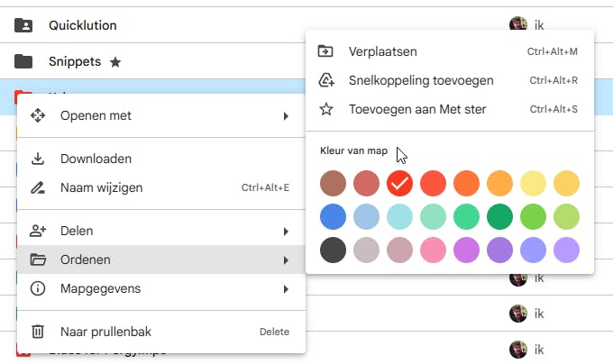613x364 pixels.
Task: Click the Naam wijzigen pencil icon
Action: 38,187
